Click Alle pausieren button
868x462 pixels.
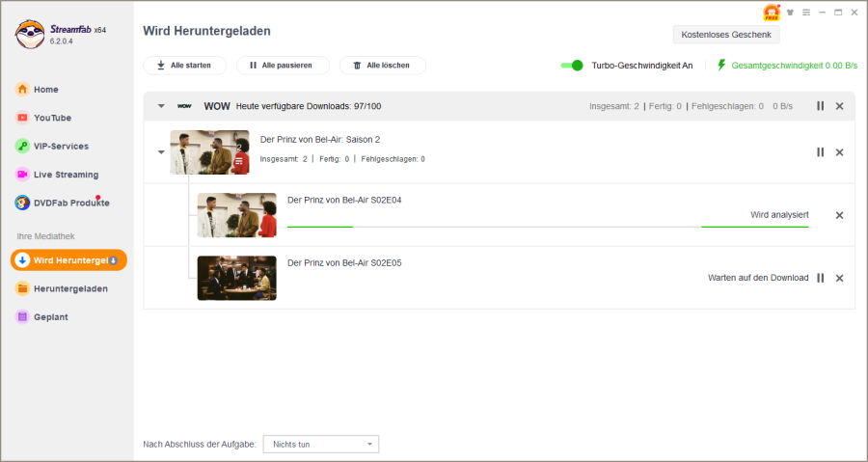pos(283,66)
